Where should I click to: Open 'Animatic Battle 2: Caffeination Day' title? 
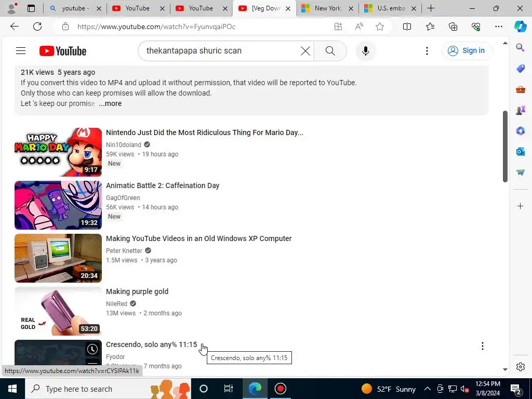tap(163, 185)
